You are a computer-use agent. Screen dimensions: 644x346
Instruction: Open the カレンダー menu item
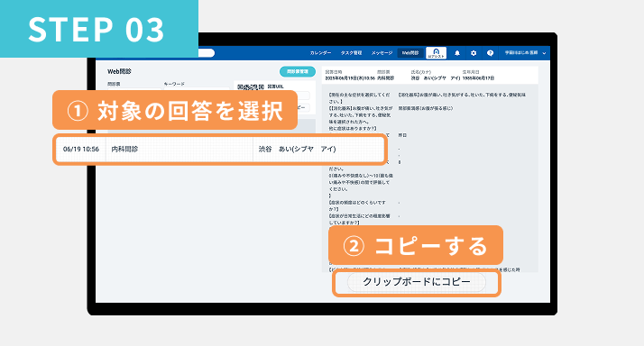320,53
